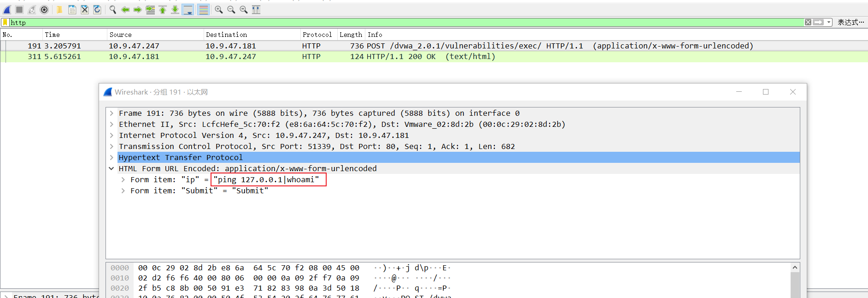Expand the Transmission Control Protocol node
868x298 pixels.
pyautogui.click(x=111, y=146)
